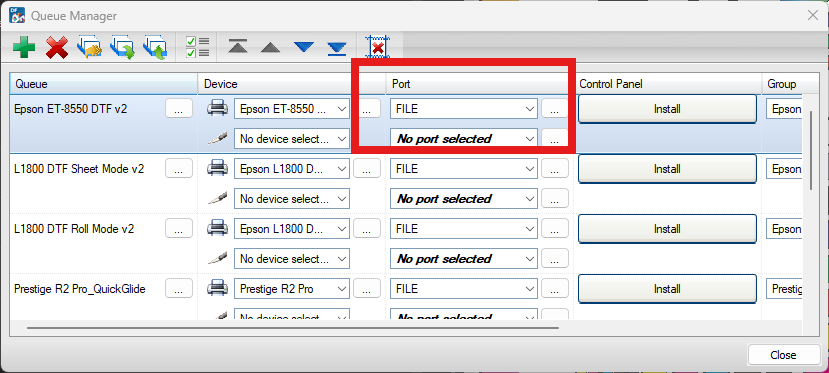Click ellipsis after Prestige R2 Pro FILE port
Screen dimensions: 829x373
pyautogui.click(x=555, y=288)
